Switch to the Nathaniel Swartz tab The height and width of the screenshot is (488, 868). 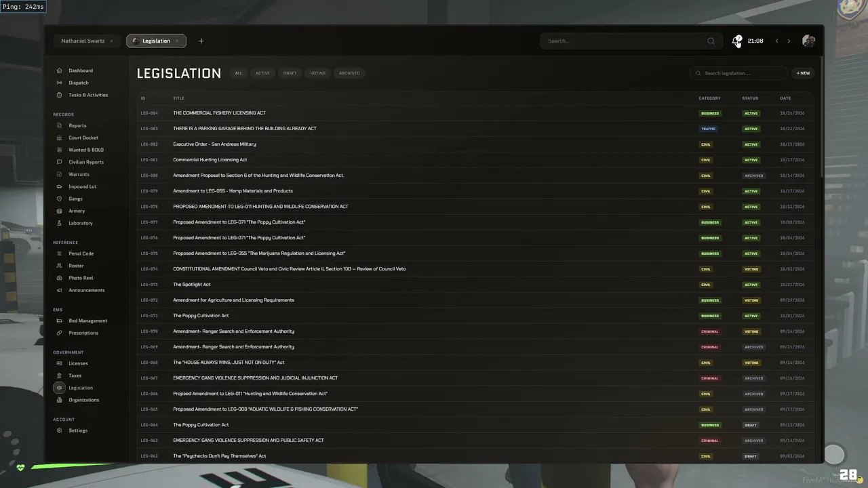coord(87,41)
